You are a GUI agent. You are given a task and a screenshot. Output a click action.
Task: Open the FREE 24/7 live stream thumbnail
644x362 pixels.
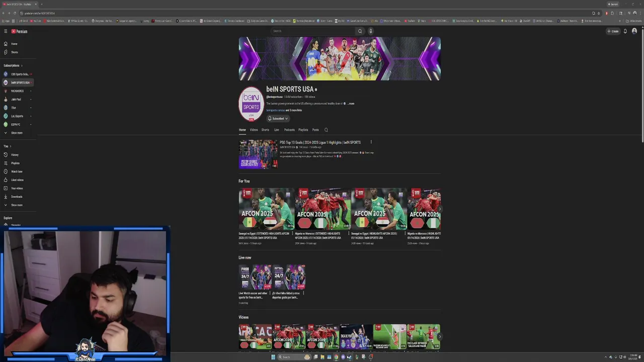pyautogui.click(x=255, y=278)
